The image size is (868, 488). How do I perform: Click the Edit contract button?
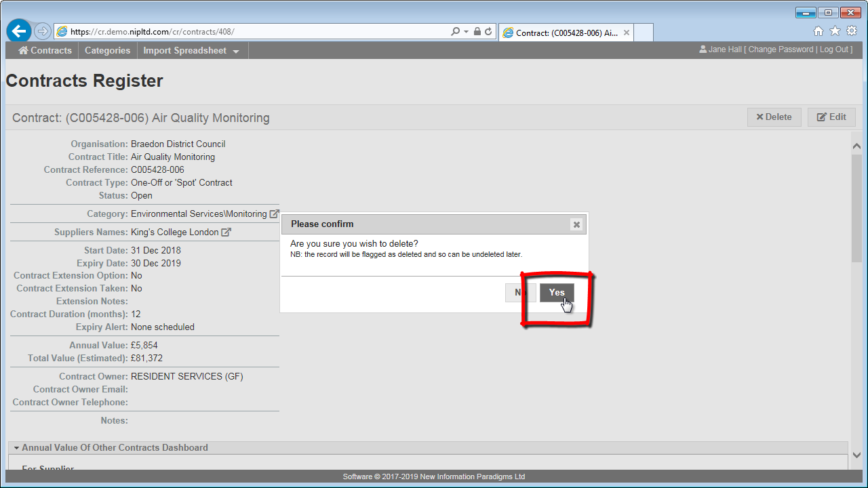pyautogui.click(x=831, y=117)
